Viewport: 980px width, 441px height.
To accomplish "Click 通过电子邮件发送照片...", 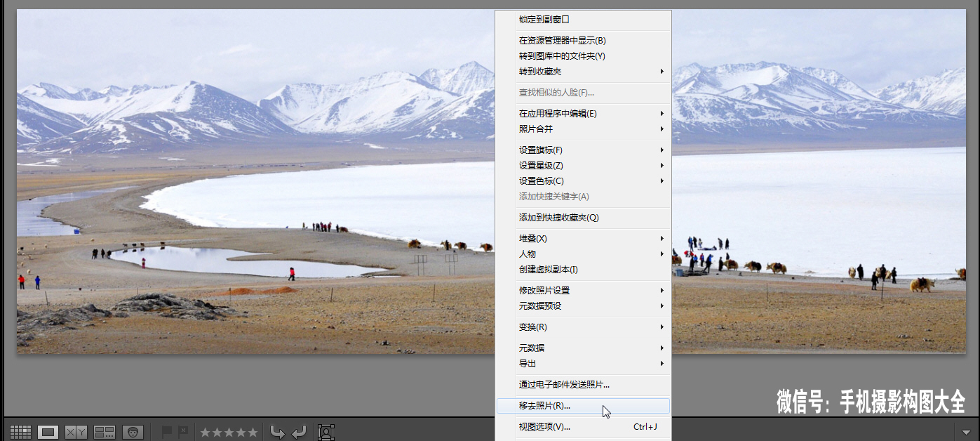I will 564,385.
